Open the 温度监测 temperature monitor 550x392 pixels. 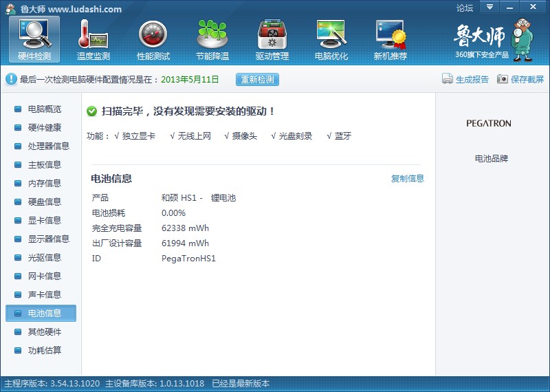pos(93,39)
